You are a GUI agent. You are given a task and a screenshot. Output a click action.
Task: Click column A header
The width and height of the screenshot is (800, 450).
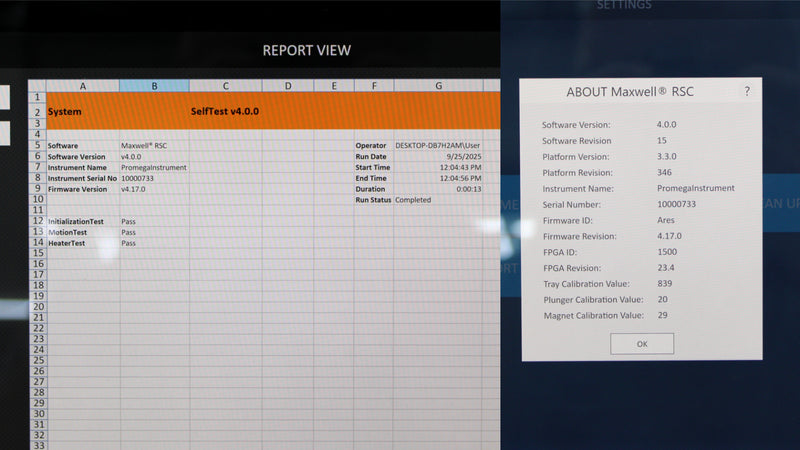(82, 86)
